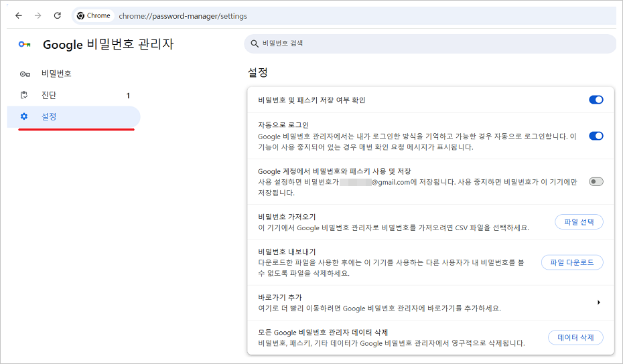623x364 pixels.
Task: Click the checkup clipboard icon next to 진단
Action: [x=24, y=95]
